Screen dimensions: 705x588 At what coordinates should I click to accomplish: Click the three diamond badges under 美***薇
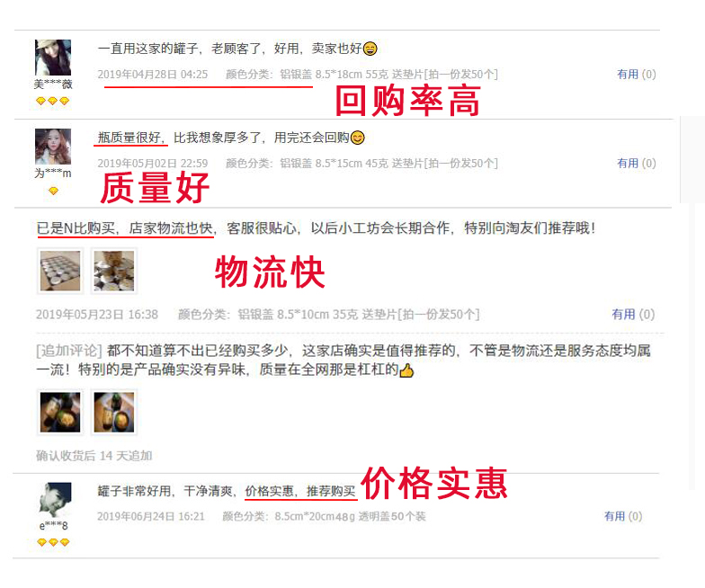click(52, 101)
